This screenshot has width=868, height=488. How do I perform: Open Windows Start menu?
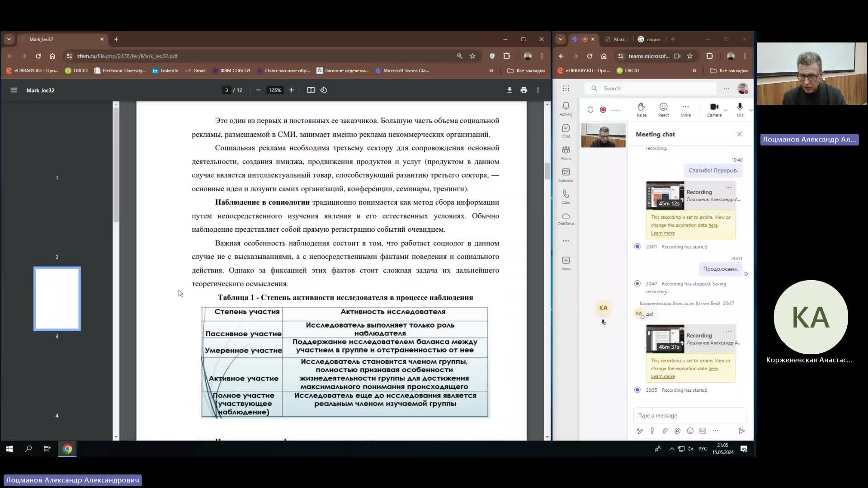pos(9,449)
